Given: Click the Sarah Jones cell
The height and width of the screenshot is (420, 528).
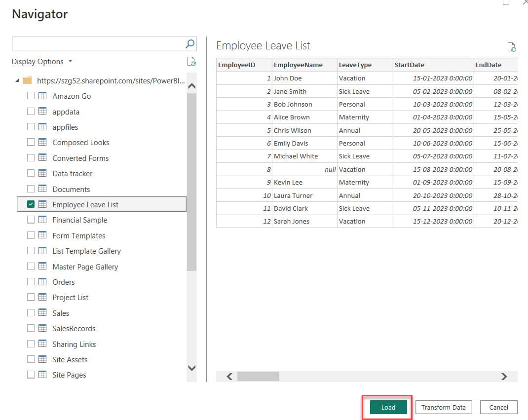Looking at the screenshot, I should pos(304,221).
